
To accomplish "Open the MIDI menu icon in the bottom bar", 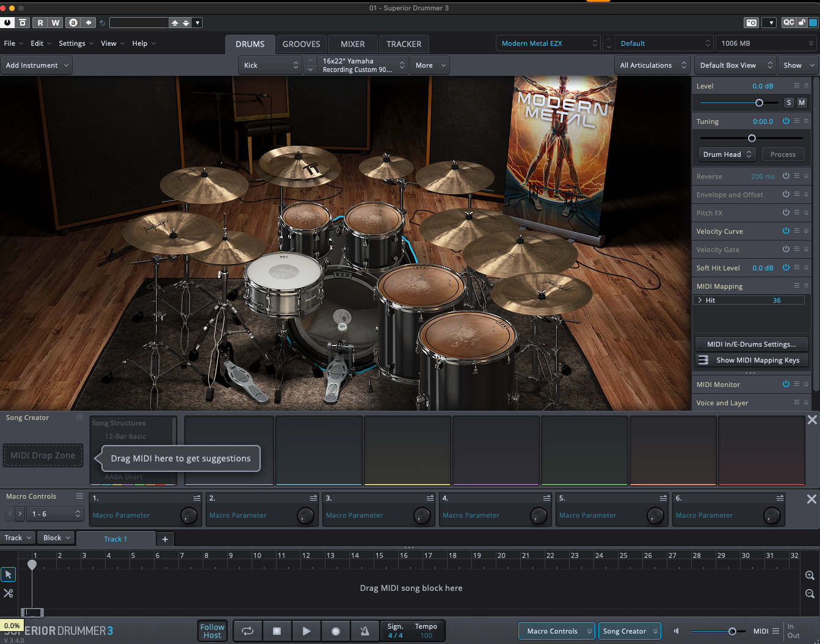I will click(x=775, y=631).
